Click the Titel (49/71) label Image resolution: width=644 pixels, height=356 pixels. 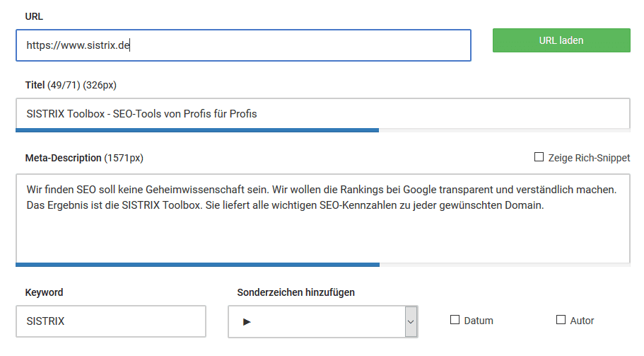coord(71,85)
